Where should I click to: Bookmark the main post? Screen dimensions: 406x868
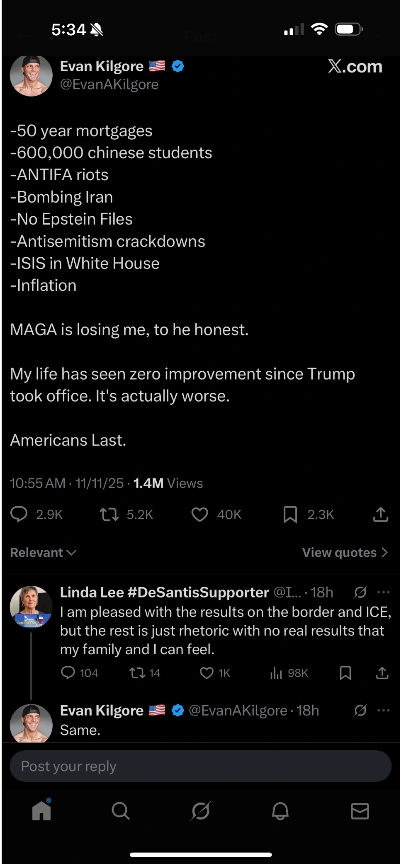pos(290,515)
